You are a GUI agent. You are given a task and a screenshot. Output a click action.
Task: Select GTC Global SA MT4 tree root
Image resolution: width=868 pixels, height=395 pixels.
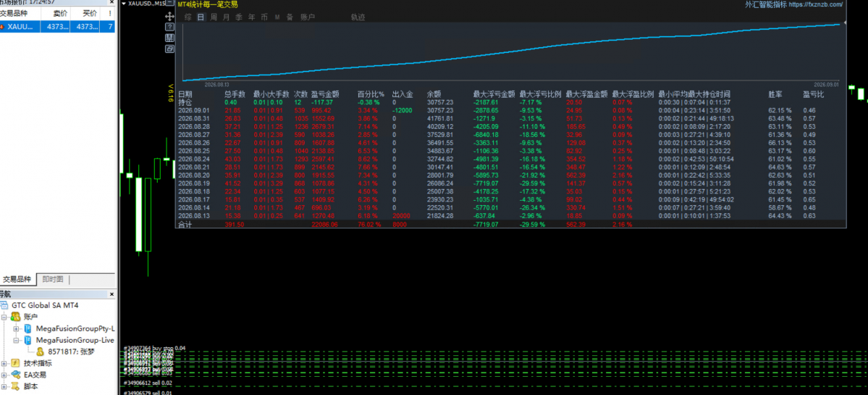tap(45, 306)
